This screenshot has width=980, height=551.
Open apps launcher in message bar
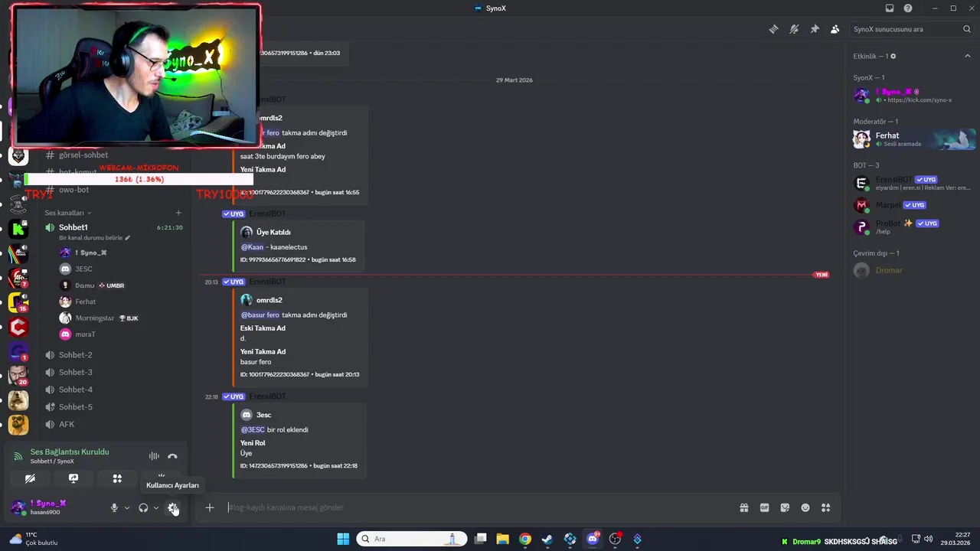(825, 507)
